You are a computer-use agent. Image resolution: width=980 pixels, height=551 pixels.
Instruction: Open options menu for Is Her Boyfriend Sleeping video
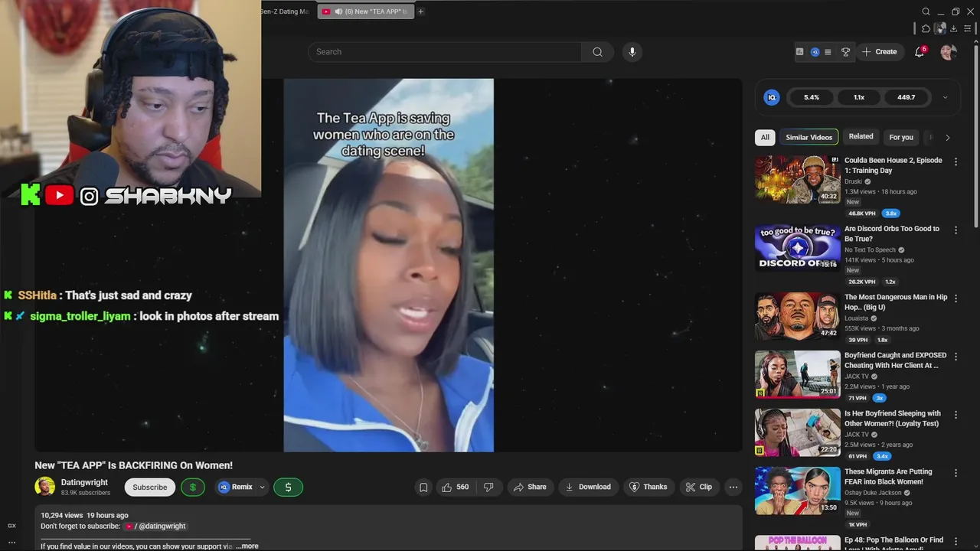955,414
